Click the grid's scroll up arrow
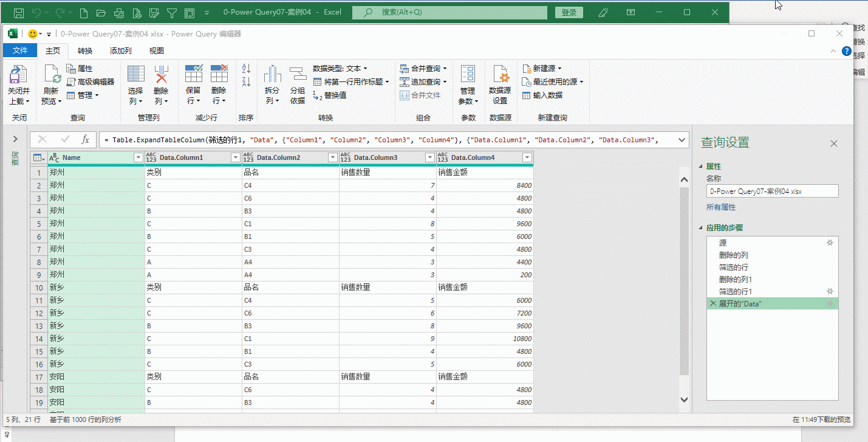Viewport: 868px width, 442px height. tap(684, 179)
